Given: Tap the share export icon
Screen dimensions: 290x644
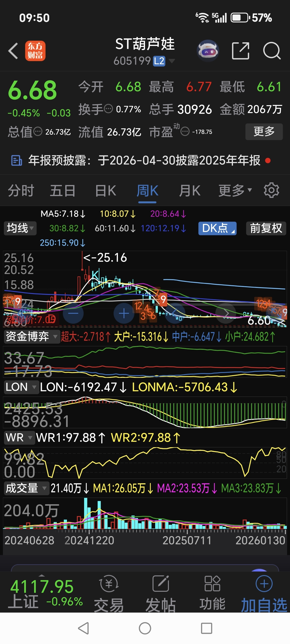Looking at the screenshot, I should (x=240, y=51).
